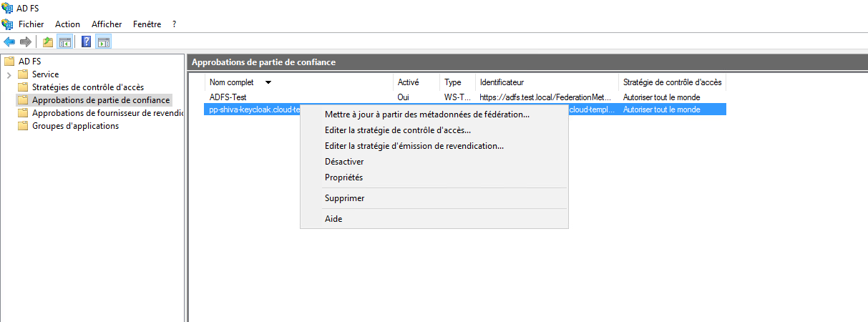Click the Up one level folder icon
Screen dimensions: 868x322
click(x=48, y=42)
